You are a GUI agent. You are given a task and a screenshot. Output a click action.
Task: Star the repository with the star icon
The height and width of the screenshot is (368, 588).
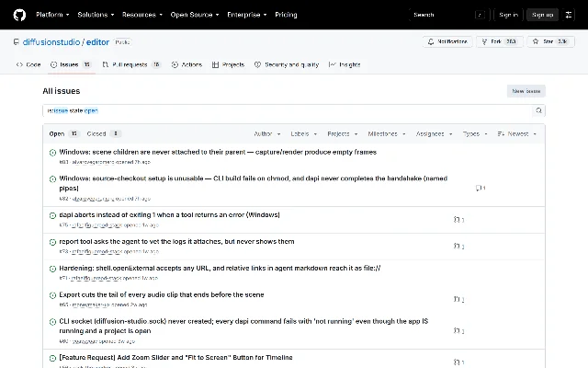point(536,41)
